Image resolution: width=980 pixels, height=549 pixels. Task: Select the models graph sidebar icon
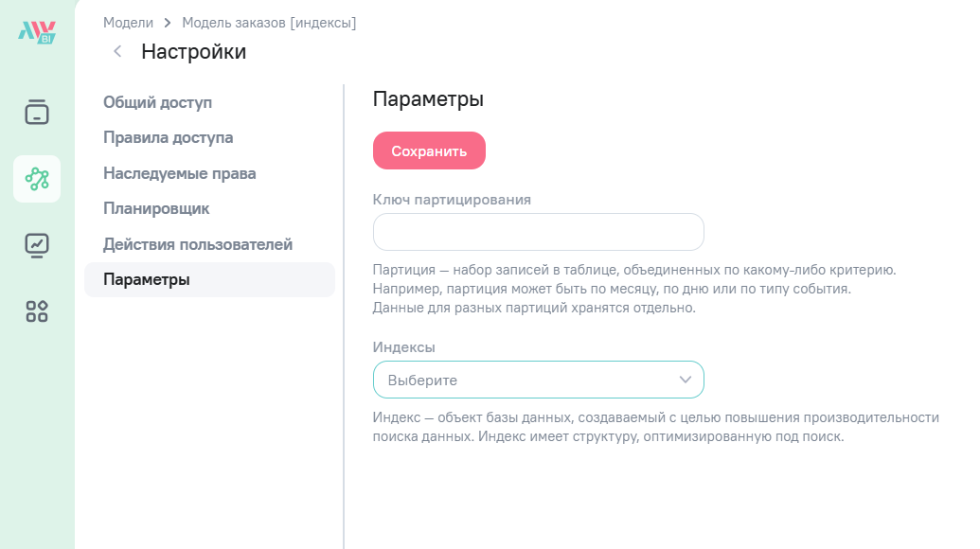[x=37, y=179]
